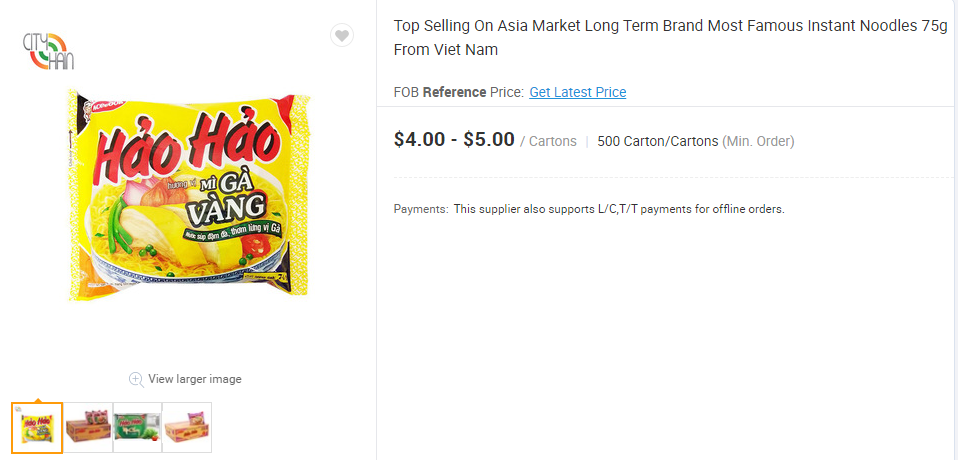The width and height of the screenshot is (958, 460).
Task: Click the (Min. Order) label
Action: pyautogui.click(x=758, y=142)
